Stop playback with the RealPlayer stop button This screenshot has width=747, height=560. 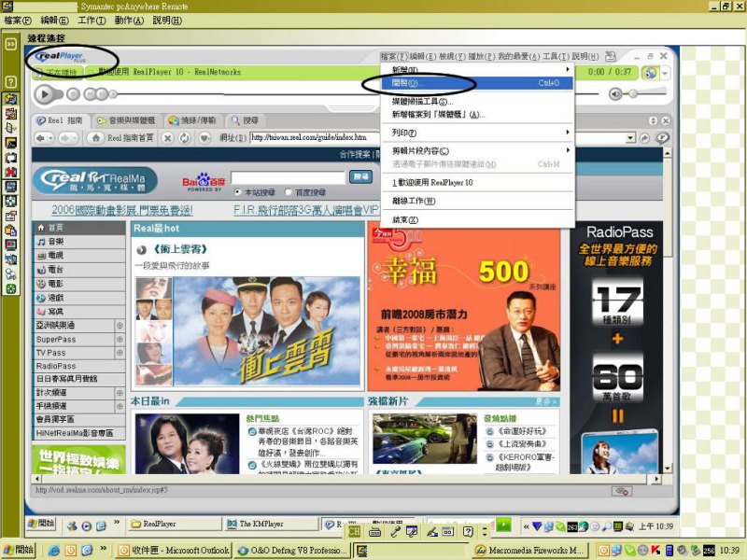point(73,94)
